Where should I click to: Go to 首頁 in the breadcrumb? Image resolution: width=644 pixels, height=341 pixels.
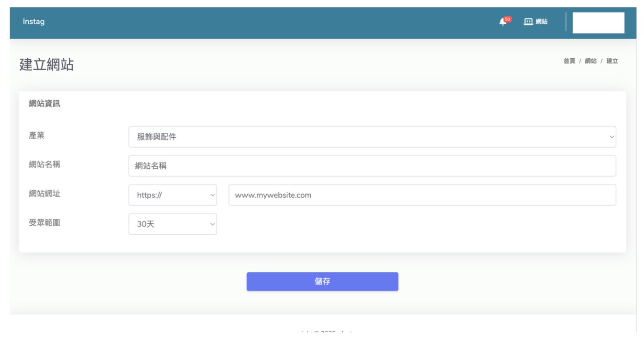point(569,61)
